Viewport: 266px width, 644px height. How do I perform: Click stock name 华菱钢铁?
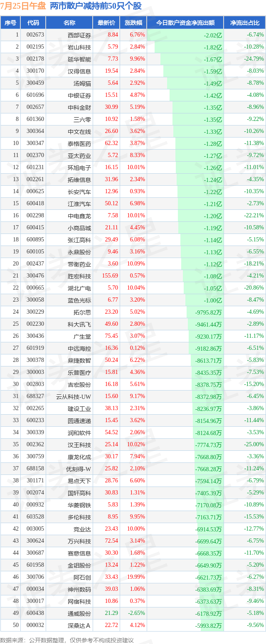[x=79, y=505]
